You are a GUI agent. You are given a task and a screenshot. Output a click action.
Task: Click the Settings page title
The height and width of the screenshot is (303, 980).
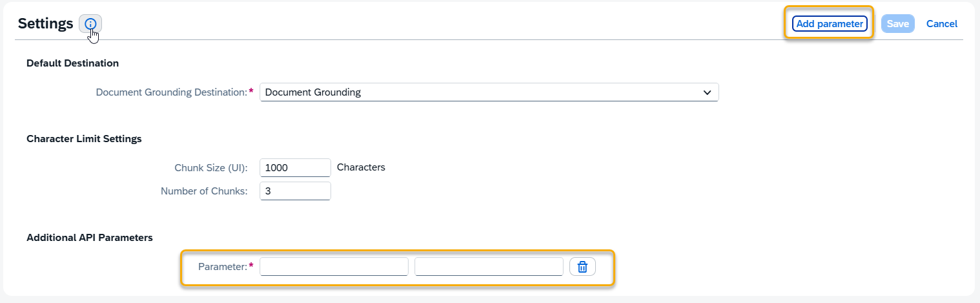[45, 24]
